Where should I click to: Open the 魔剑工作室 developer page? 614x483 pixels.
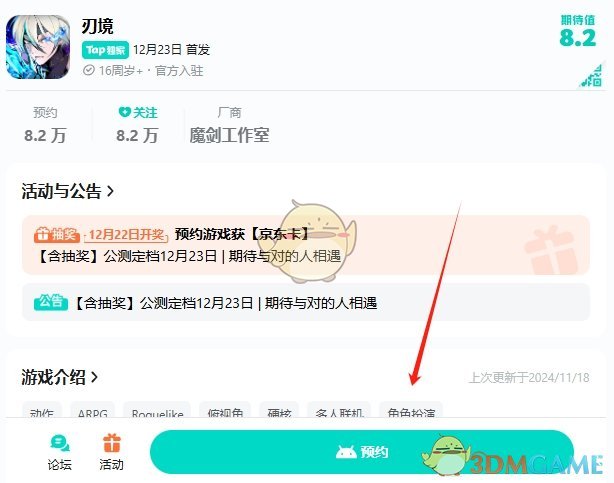(229, 136)
